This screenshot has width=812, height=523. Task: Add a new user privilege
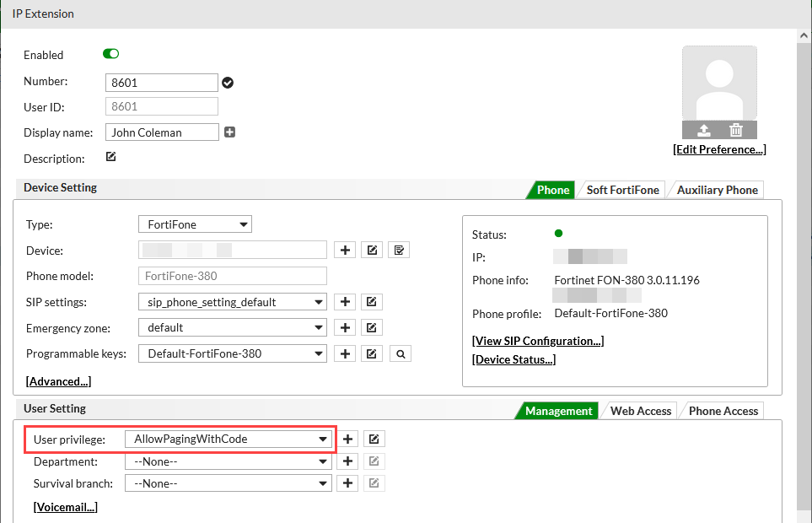(x=347, y=439)
